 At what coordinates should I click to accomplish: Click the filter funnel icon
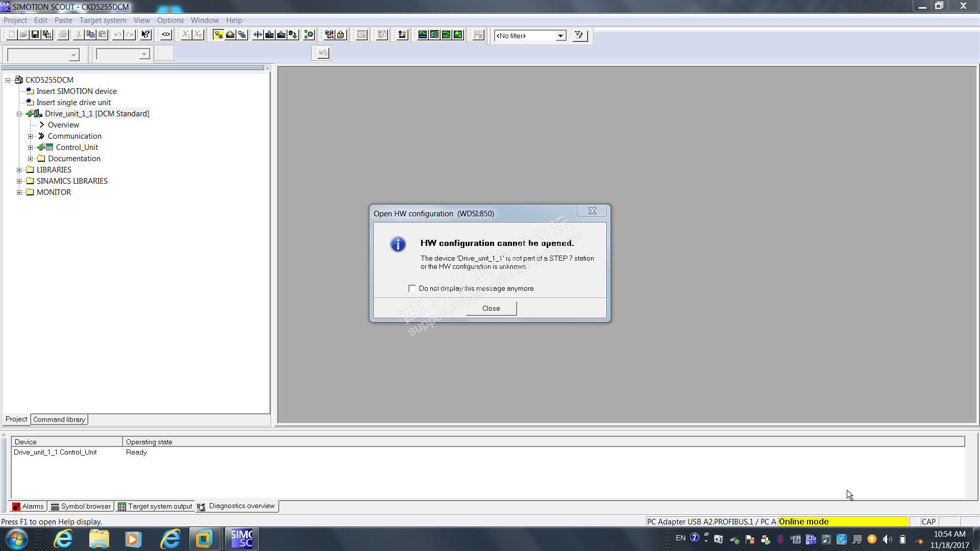(x=579, y=35)
